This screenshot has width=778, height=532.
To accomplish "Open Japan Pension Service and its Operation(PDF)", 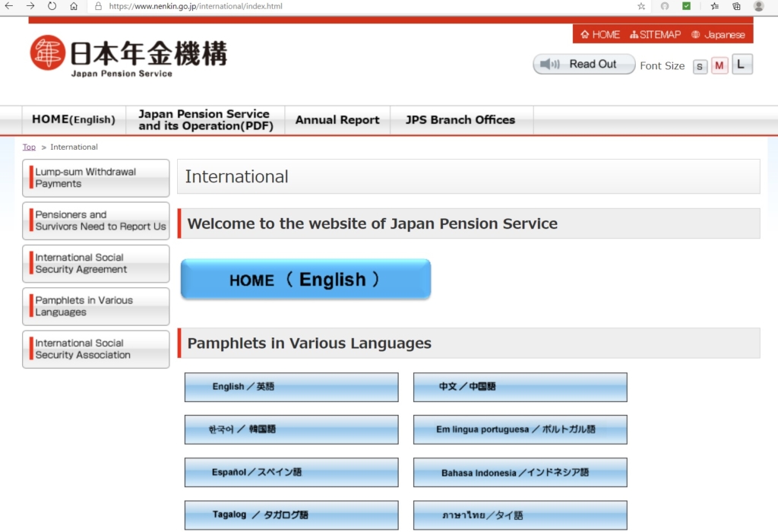I will (205, 119).
